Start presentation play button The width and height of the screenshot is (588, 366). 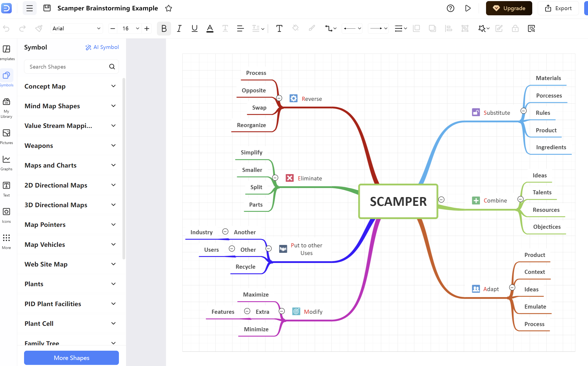tap(468, 8)
